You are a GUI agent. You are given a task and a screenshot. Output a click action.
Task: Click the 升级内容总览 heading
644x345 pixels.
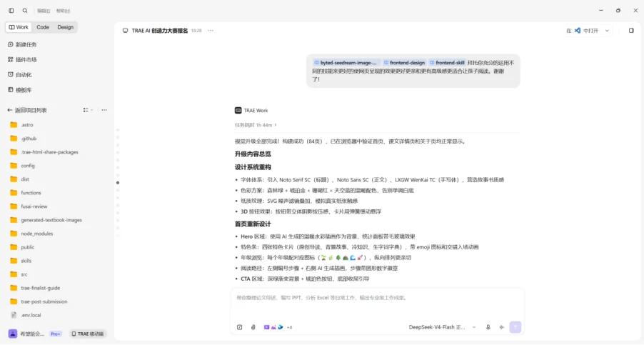click(x=253, y=154)
